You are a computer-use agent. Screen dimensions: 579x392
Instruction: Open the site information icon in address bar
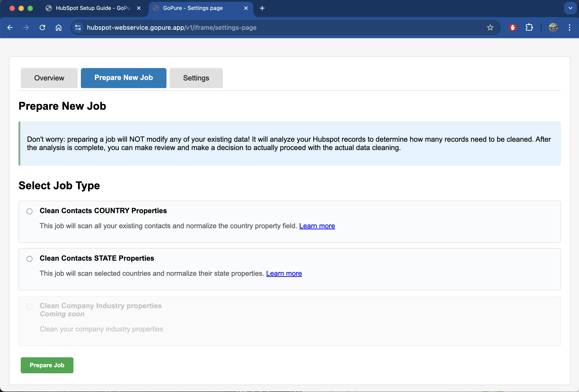click(78, 27)
